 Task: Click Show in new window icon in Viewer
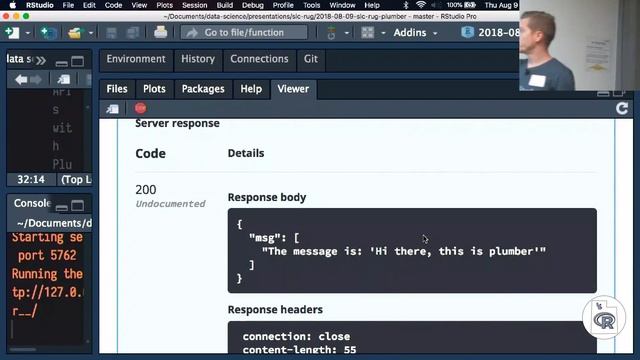[112, 109]
